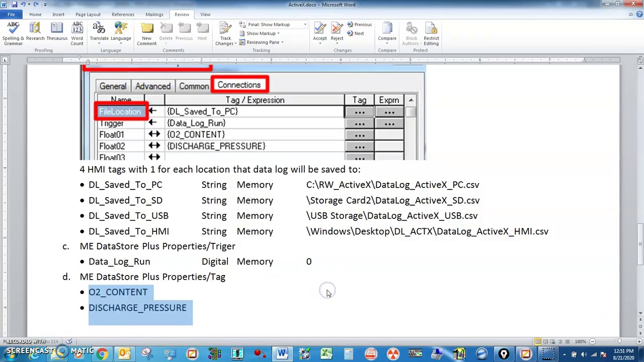Click the tab selector at ruler corner
Image resolution: width=644 pixels, height=362 pixels.
tap(5, 60)
